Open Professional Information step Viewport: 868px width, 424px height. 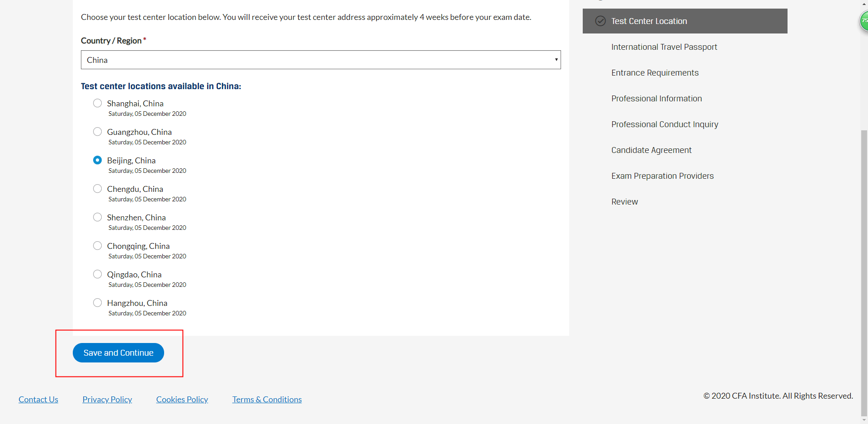[656, 99]
